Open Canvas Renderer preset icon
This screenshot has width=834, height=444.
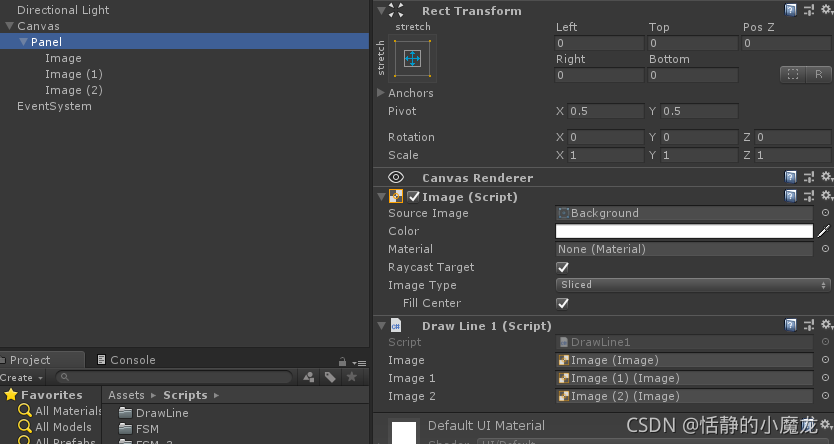point(808,177)
